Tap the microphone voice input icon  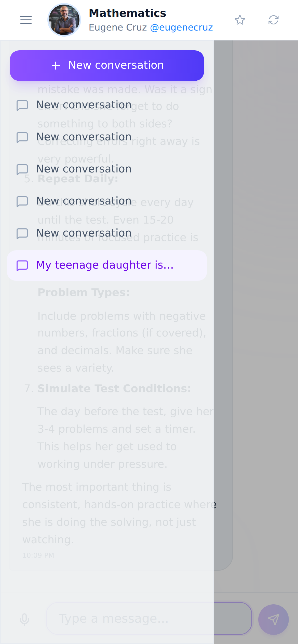point(24,619)
